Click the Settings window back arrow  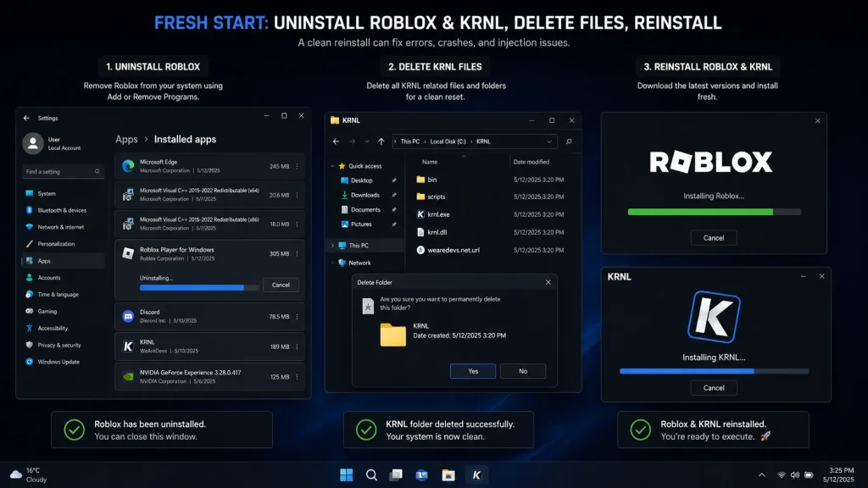coord(26,118)
